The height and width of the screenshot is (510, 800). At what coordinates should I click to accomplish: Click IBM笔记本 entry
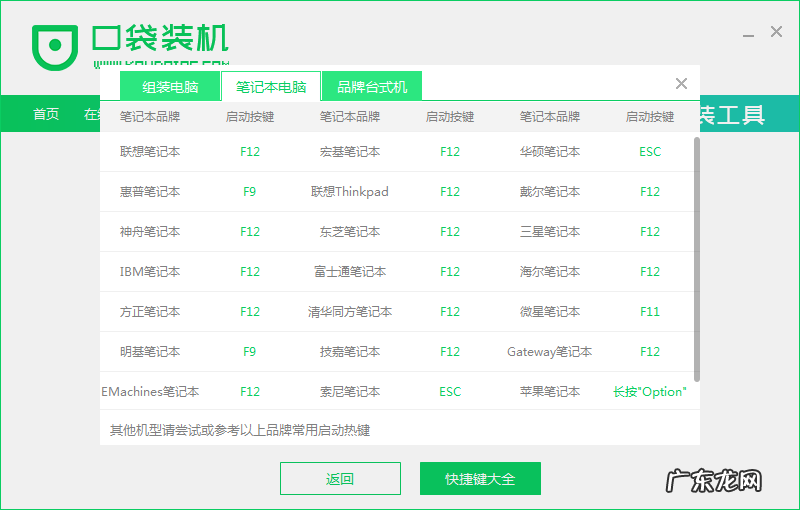(x=150, y=271)
